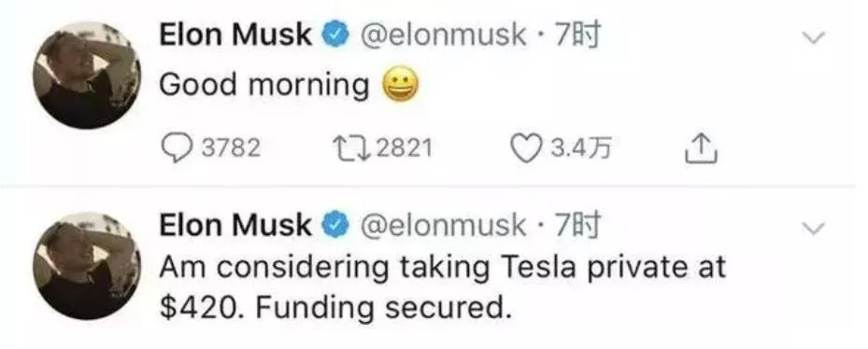Screen dimensions: 868x349
Task: Open profile picture beside Tesla private tweet
Action: [87, 264]
